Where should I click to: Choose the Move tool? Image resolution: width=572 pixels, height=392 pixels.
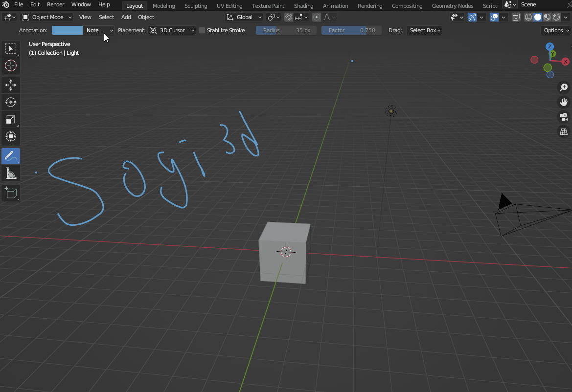tap(11, 85)
